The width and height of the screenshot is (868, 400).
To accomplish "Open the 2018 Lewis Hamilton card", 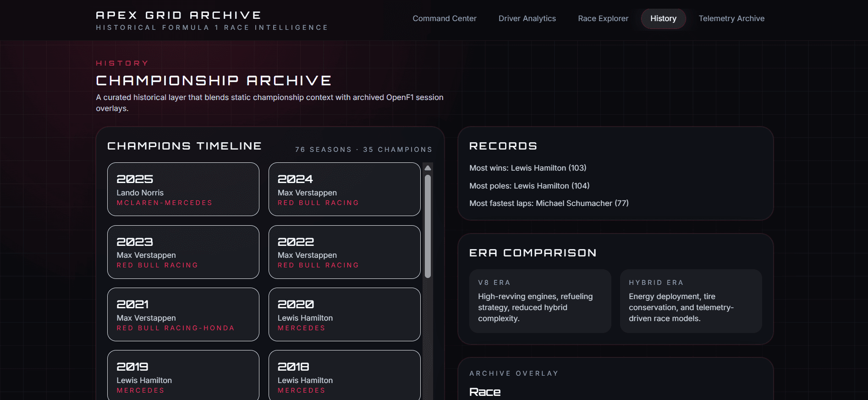I will pyautogui.click(x=344, y=375).
